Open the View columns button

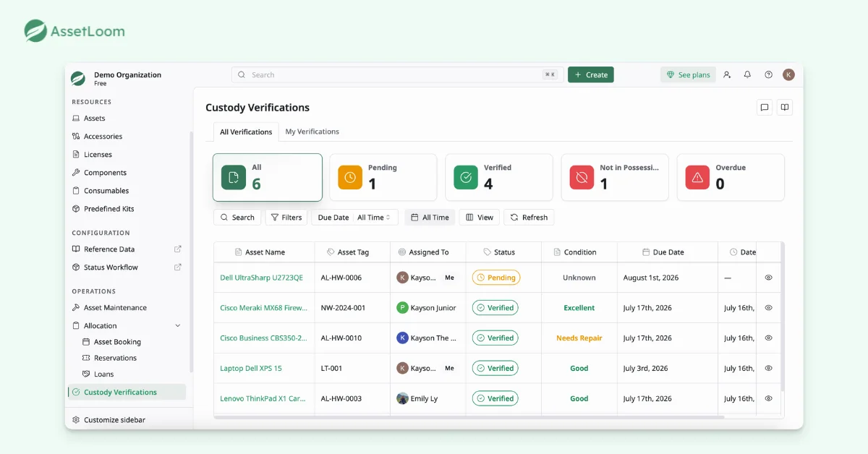[x=480, y=217]
